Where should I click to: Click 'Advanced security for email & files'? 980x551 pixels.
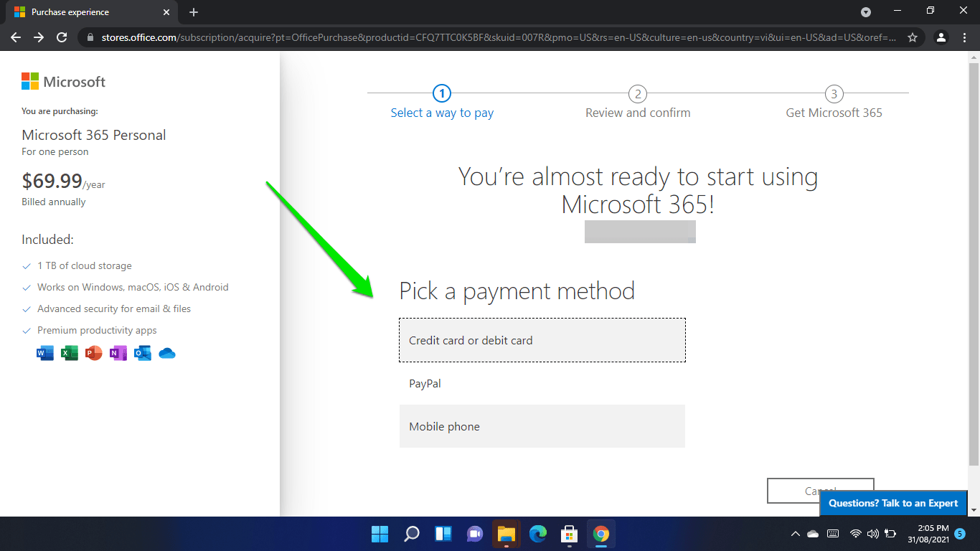tap(114, 309)
